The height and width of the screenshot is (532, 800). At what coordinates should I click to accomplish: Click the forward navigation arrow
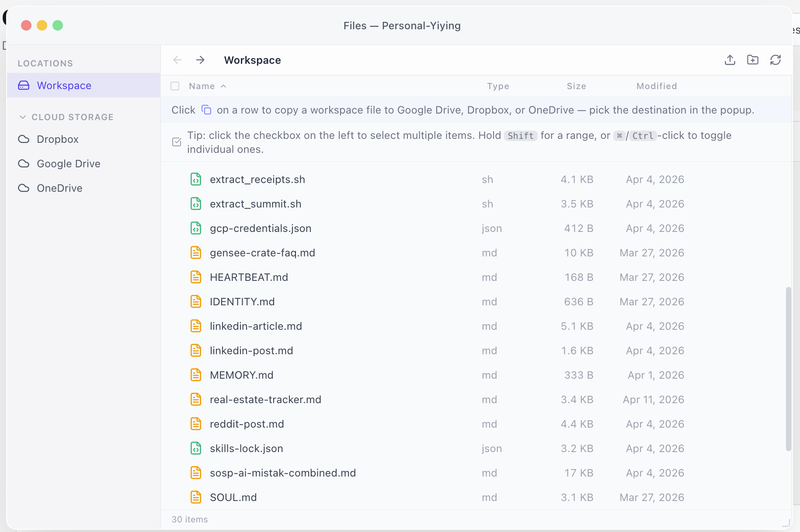[200, 60]
